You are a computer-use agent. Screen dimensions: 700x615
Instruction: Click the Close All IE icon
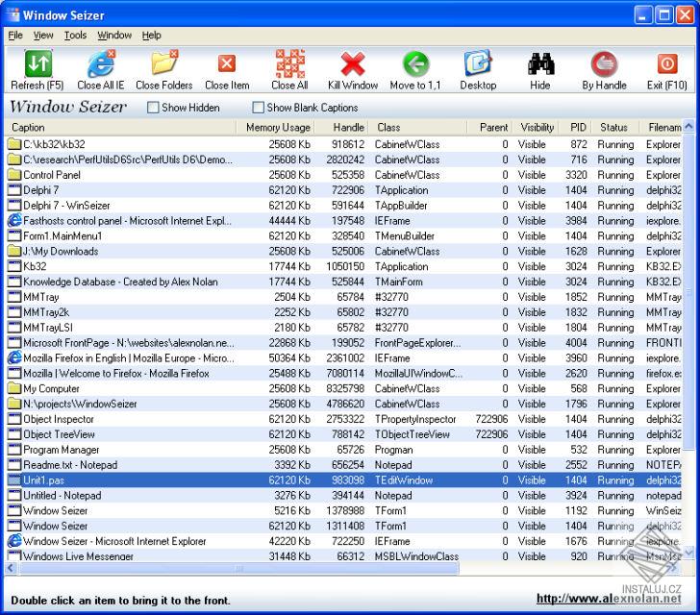click(101, 64)
